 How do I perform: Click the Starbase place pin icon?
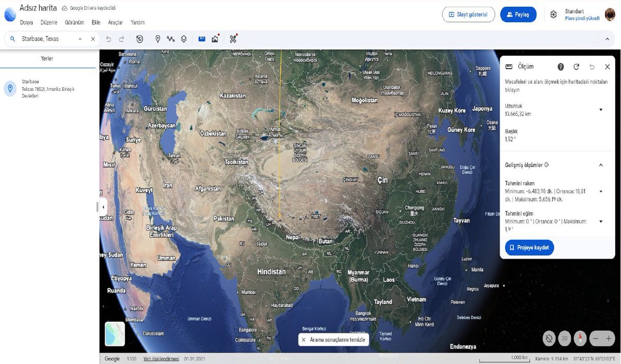click(x=9, y=88)
